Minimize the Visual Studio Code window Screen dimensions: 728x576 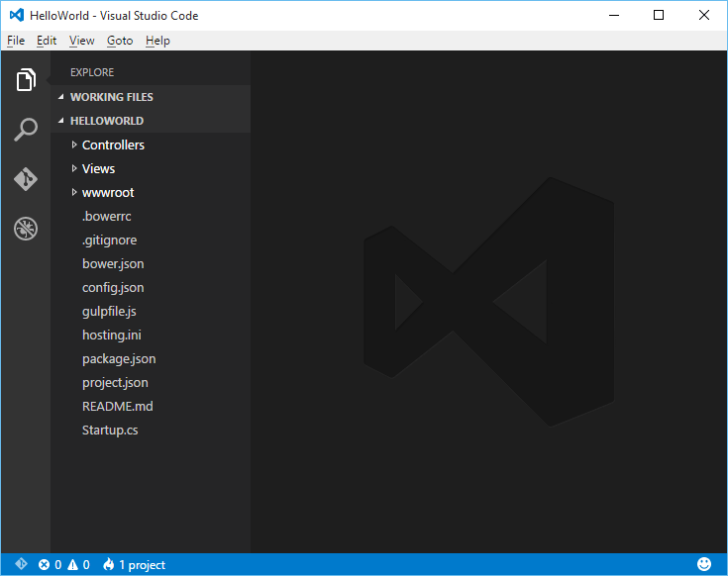[614, 15]
